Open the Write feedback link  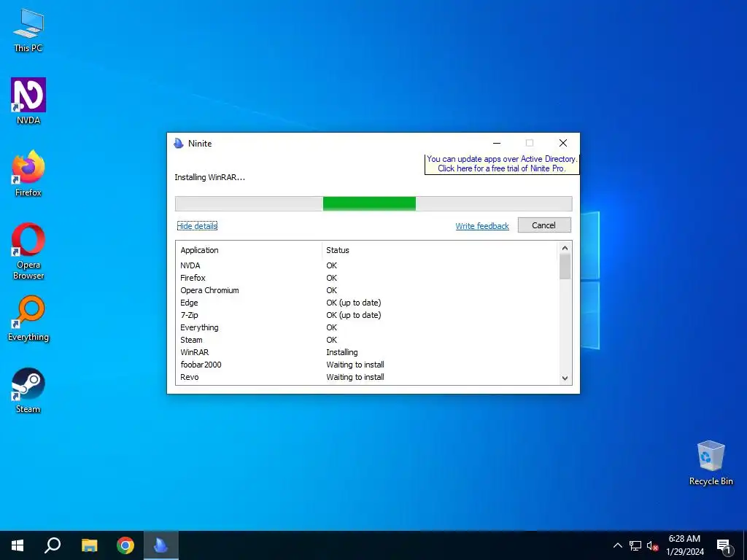482,226
